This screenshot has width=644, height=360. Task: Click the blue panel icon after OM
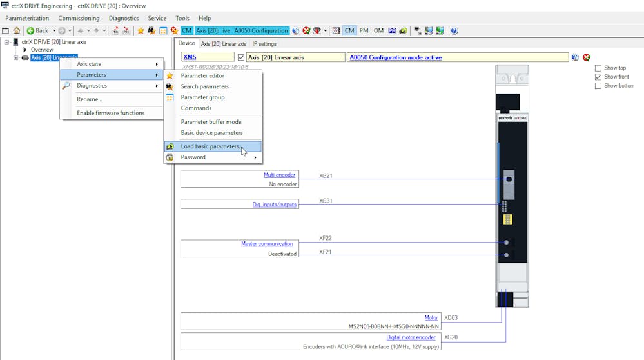click(x=392, y=30)
